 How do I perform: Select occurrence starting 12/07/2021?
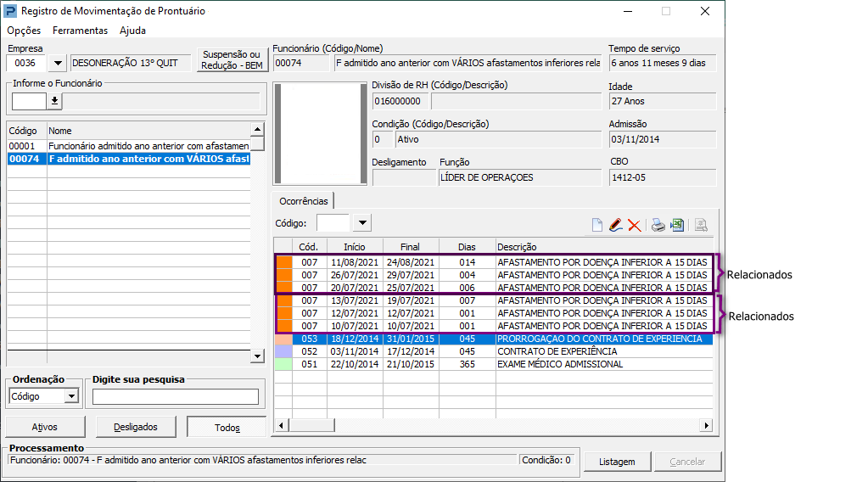click(x=494, y=313)
